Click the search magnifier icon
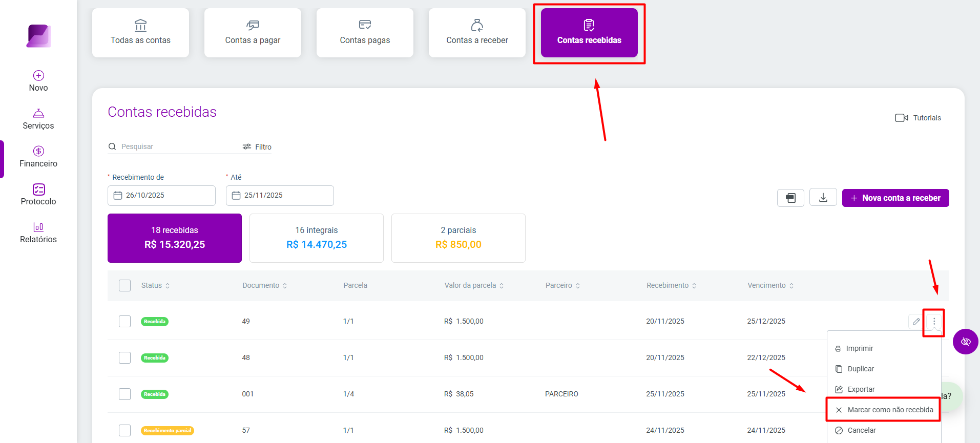The image size is (980, 443). [x=112, y=146]
